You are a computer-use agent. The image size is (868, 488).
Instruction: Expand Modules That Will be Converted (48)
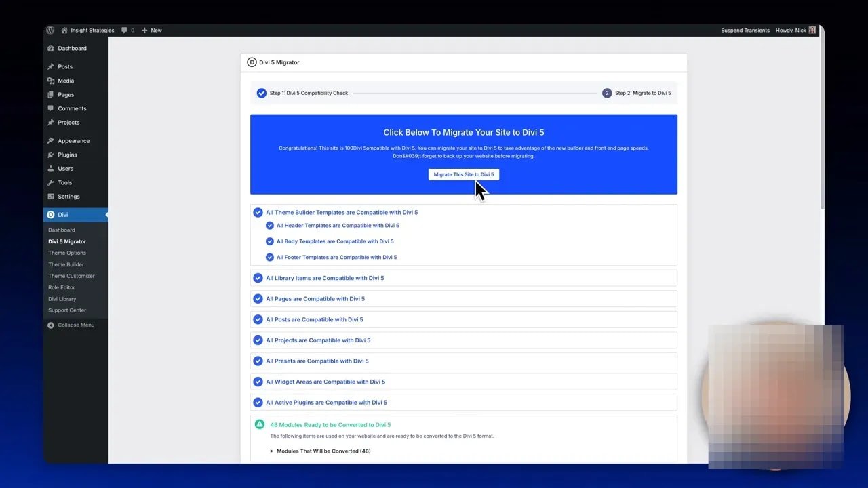pyautogui.click(x=323, y=451)
